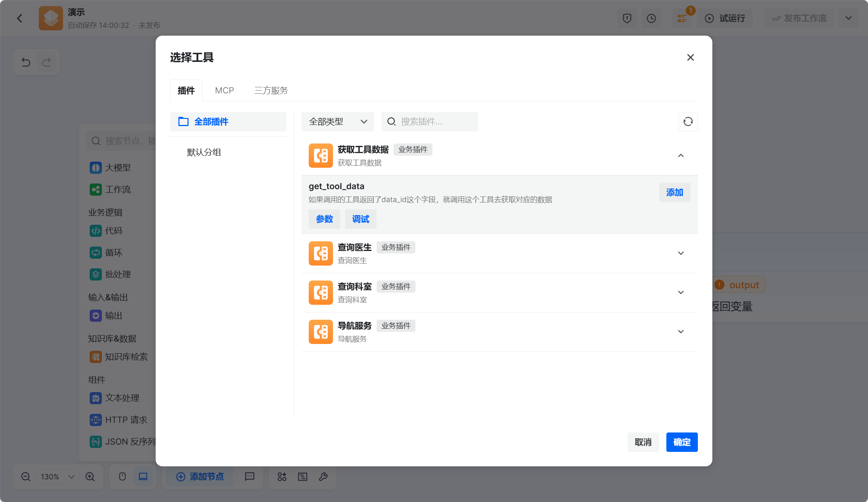Click the 搜索插件 search field
Image resolution: width=868 pixels, height=502 pixels.
point(430,122)
